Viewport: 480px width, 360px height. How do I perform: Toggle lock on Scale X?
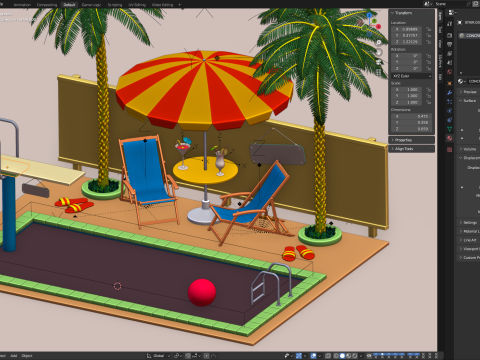428,89
